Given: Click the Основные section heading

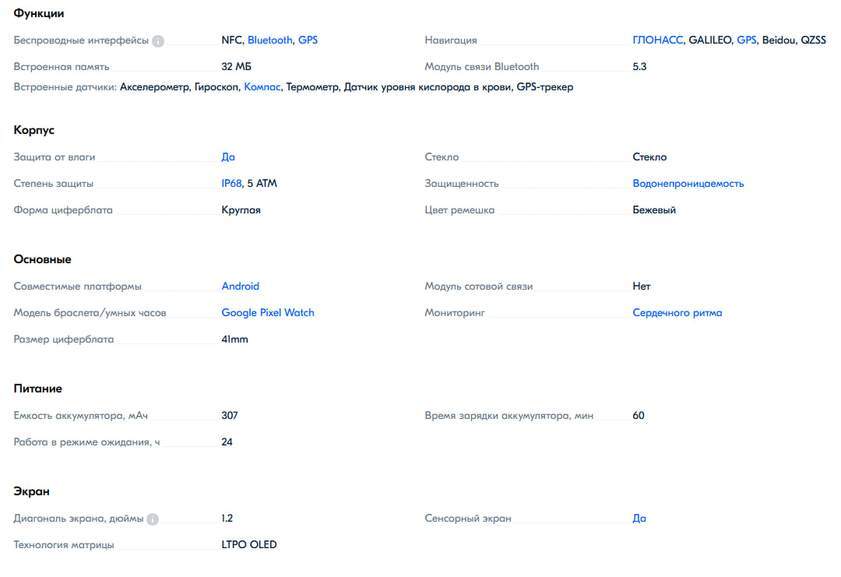Looking at the screenshot, I should (42, 260).
